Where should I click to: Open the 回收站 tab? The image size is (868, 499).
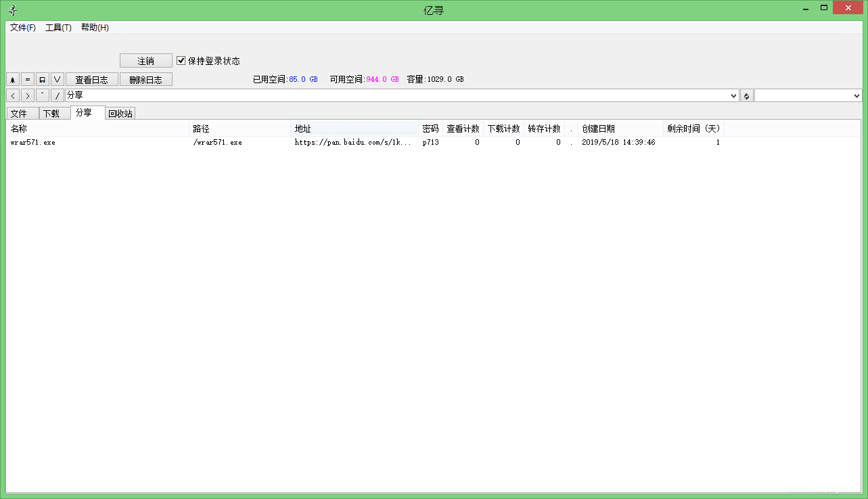coord(120,114)
